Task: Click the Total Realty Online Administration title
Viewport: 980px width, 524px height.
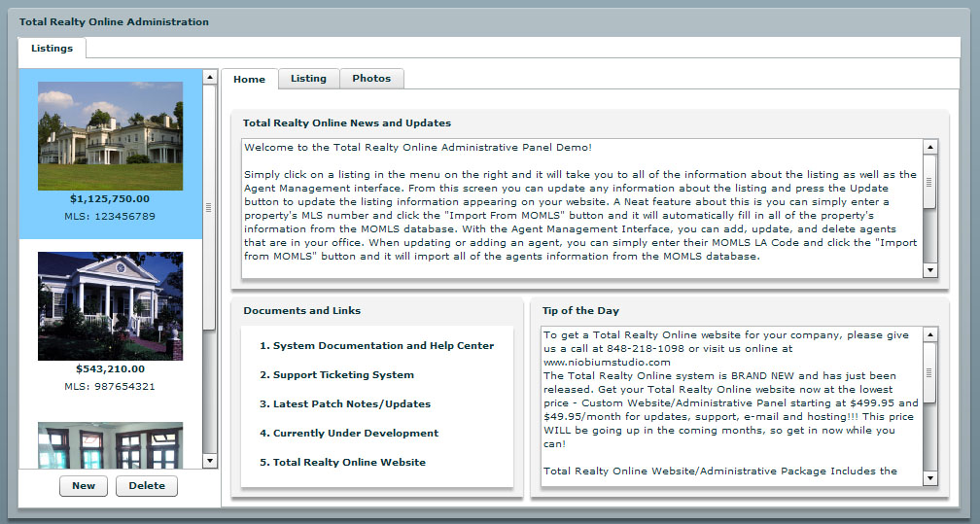Action: [x=114, y=22]
